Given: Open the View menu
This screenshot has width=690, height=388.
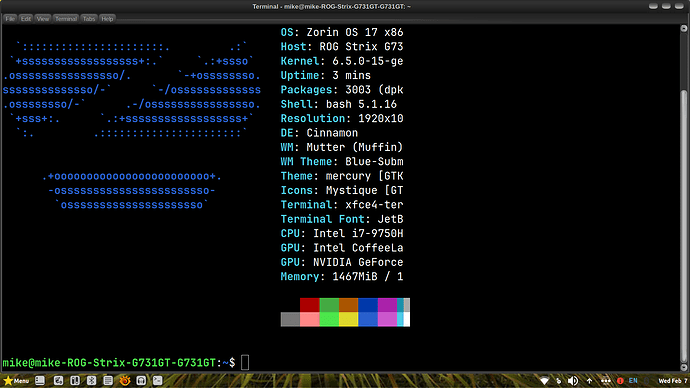Looking at the screenshot, I should [x=43, y=18].
